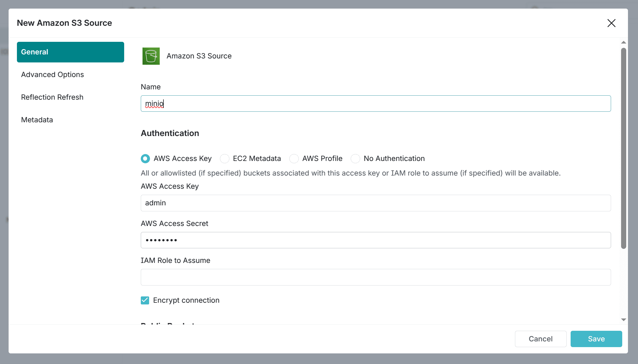Click the AWS Access Key input

click(376, 203)
